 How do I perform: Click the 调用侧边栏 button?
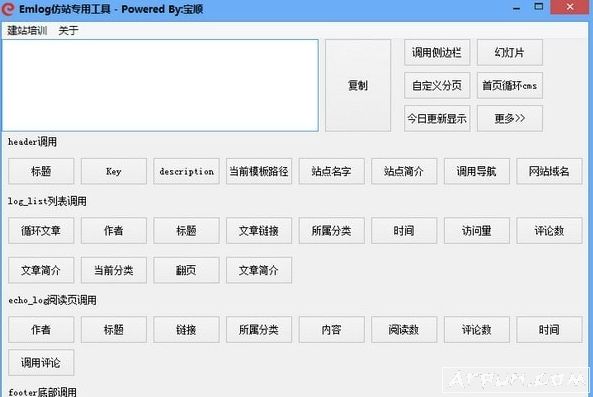(437, 53)
